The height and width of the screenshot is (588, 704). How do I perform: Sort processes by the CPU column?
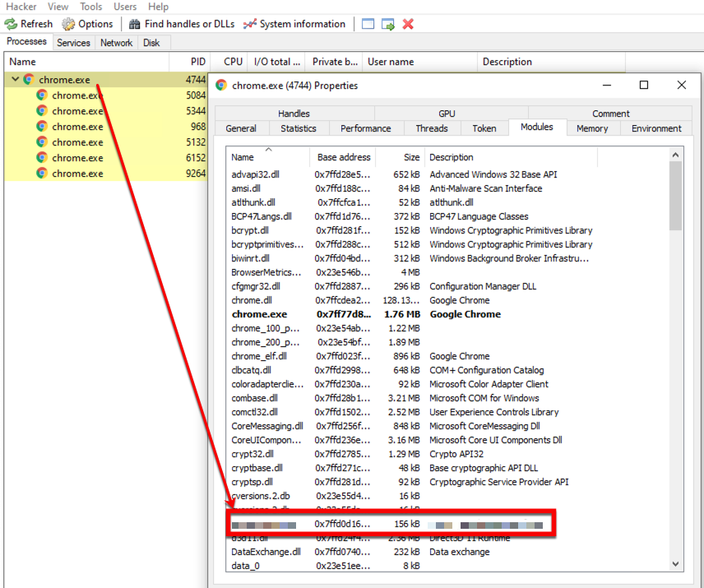[x=233, y=62]
